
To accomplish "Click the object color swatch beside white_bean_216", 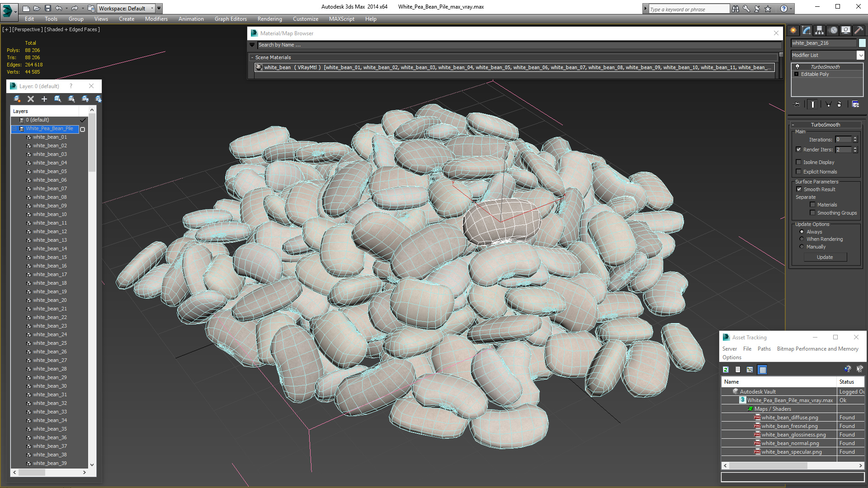I will click(x=862, y=43).
